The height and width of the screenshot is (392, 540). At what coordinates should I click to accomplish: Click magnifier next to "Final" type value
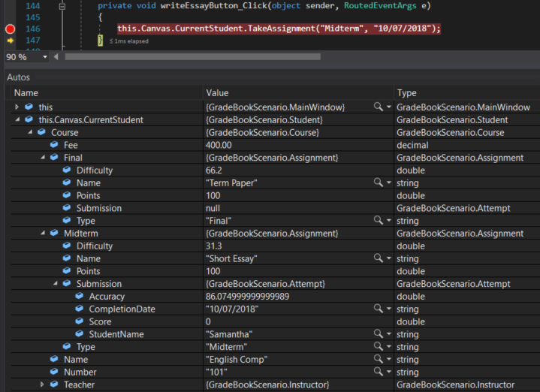(378, 221)
